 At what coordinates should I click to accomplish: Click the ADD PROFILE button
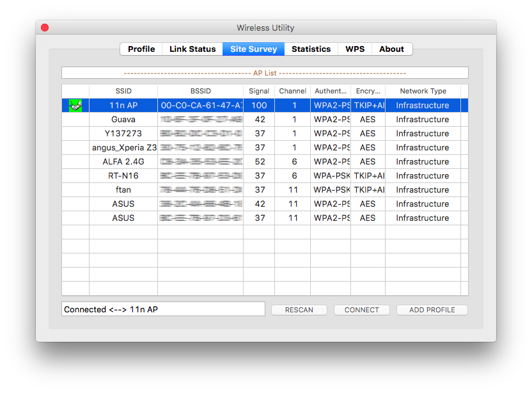point(432,310)
